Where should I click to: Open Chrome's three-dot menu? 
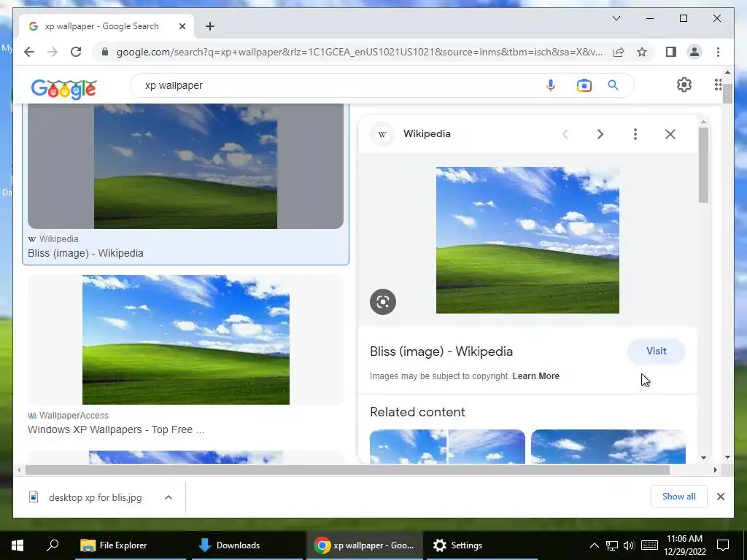(718, 52)
